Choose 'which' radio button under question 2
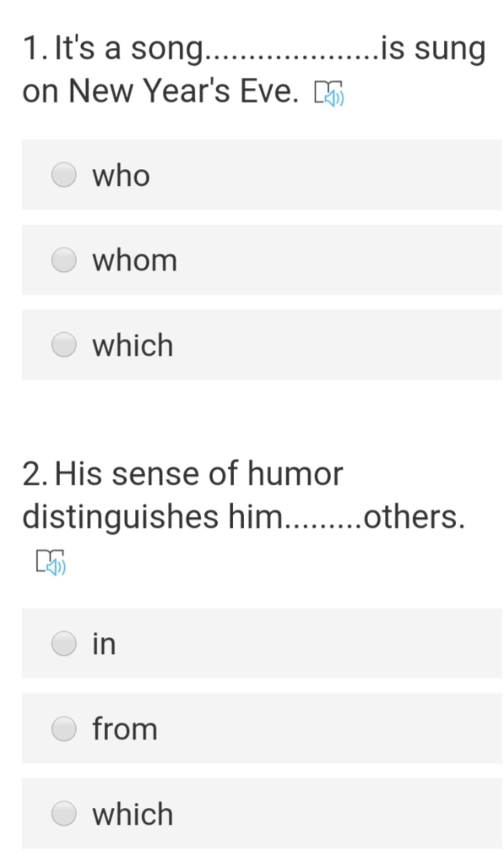Viewport: 504px width, 862px height. pyautogui.click(x=64, y=814)
